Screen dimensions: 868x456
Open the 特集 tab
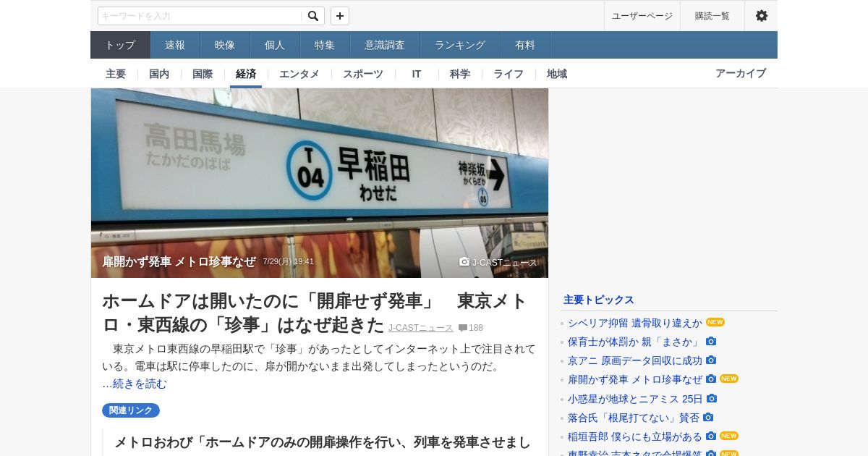325,45
